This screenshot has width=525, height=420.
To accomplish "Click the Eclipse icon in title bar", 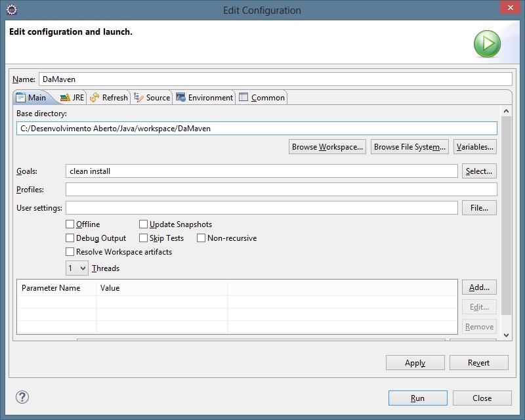I will (x=11, y=10).
